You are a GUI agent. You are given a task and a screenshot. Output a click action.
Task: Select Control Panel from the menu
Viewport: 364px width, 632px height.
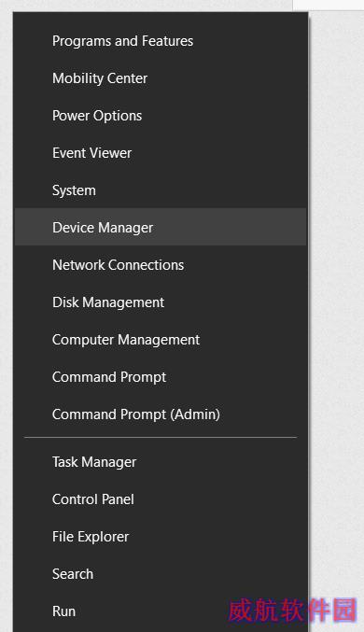pos(161,499)
